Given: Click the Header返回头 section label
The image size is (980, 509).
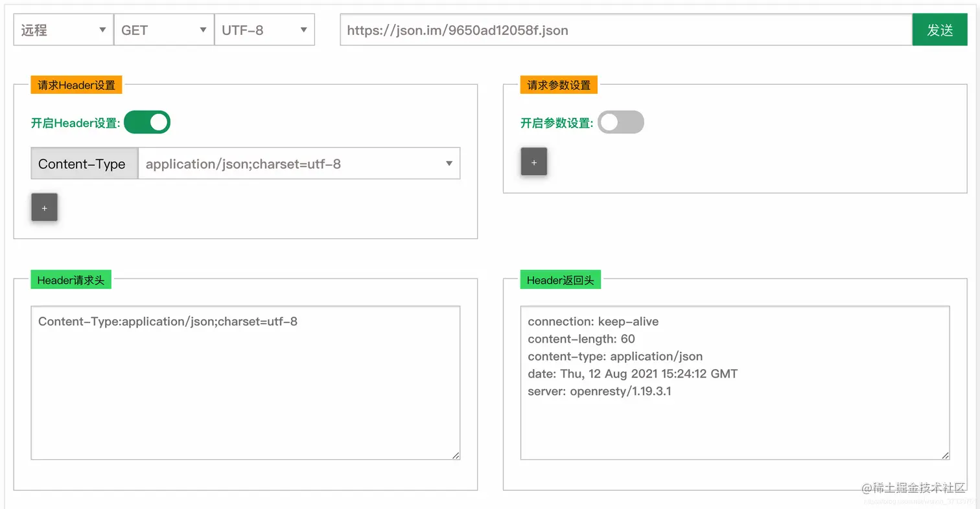Looking at the screenshot, I should pyautogui.click(x=561, y=280).
